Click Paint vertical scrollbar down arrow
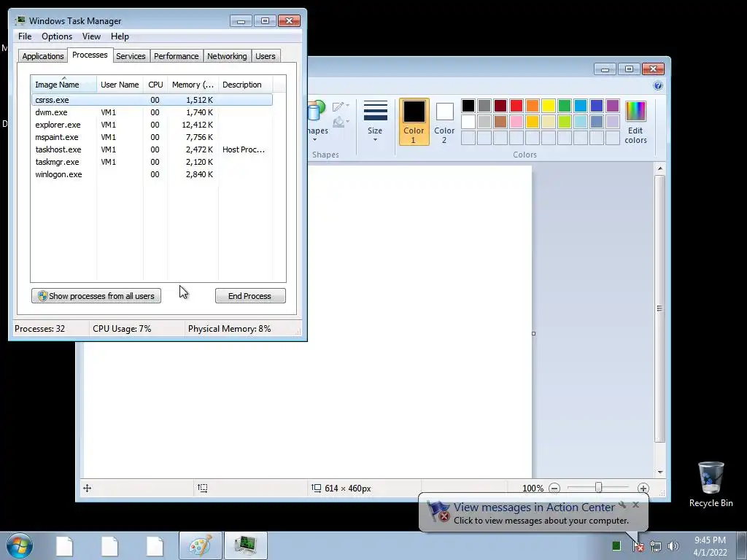Viewport: 747px width, 560px height. (659, 472)
